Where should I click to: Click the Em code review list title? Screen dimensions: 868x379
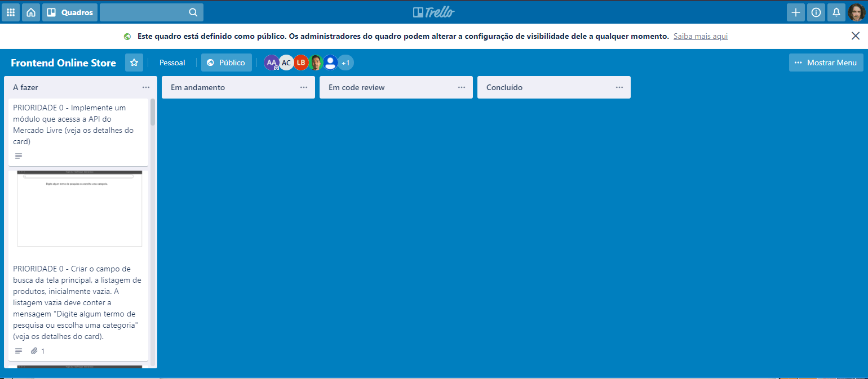pyautogui.click(x=357, y=87)
